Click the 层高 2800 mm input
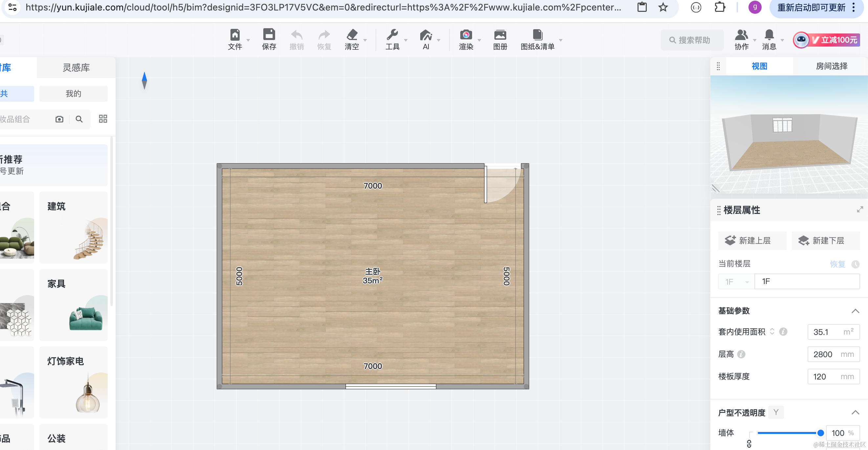The width and height of the screenshot is (868, 450). (x=833, y=354)
